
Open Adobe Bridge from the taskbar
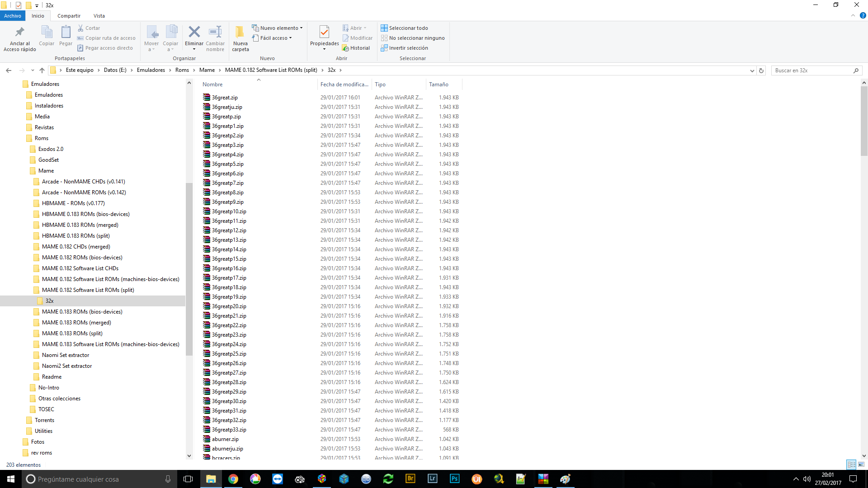[410, 479]
